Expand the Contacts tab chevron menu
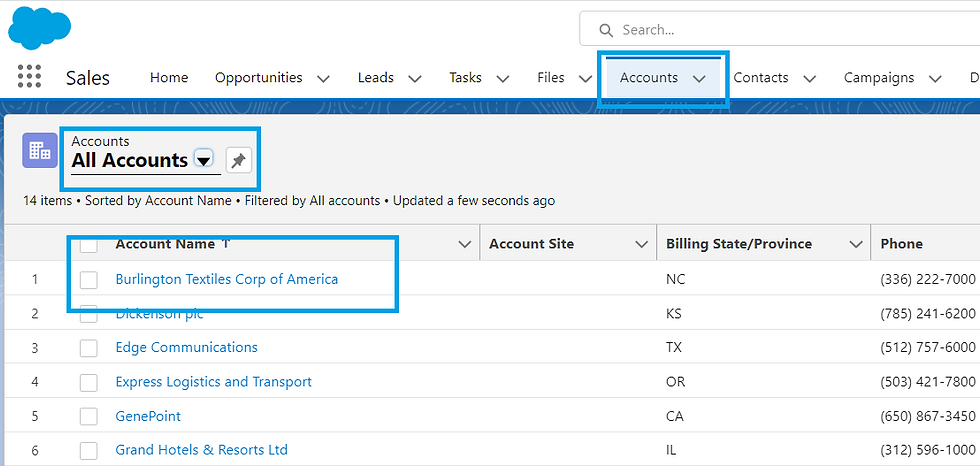Image resolution: width=980 pixels, height=466 pixels. tap(809, 79)
